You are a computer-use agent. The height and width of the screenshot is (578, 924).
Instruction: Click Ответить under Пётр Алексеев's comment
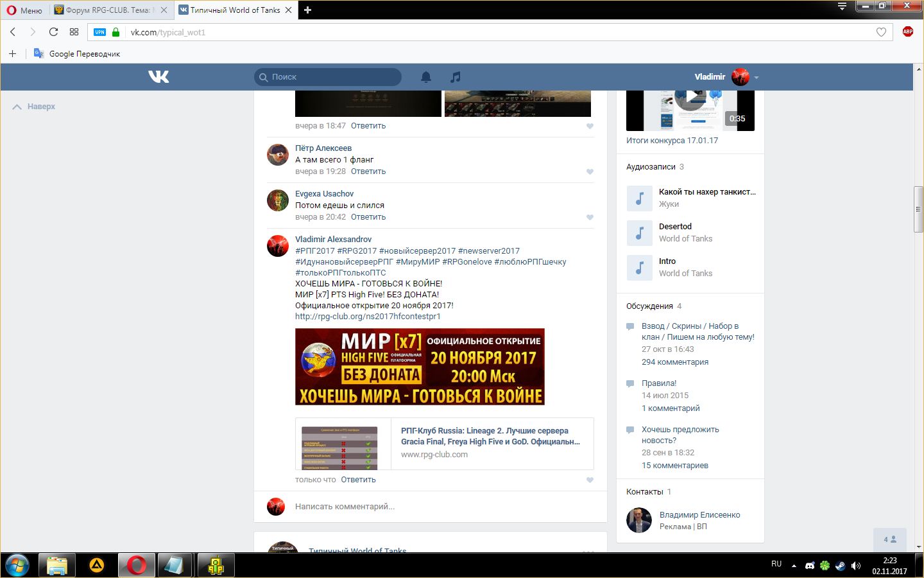point(368,171)
